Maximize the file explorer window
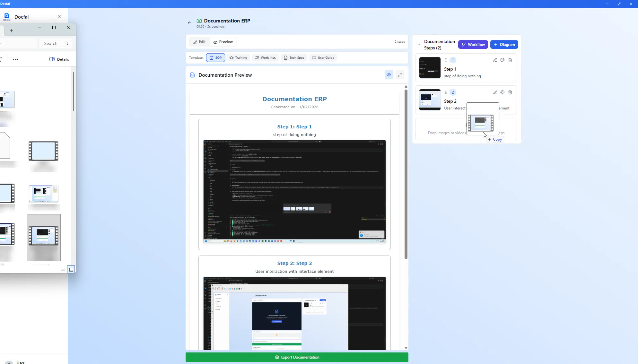638x364 pixels. click(x=54, y=28)
